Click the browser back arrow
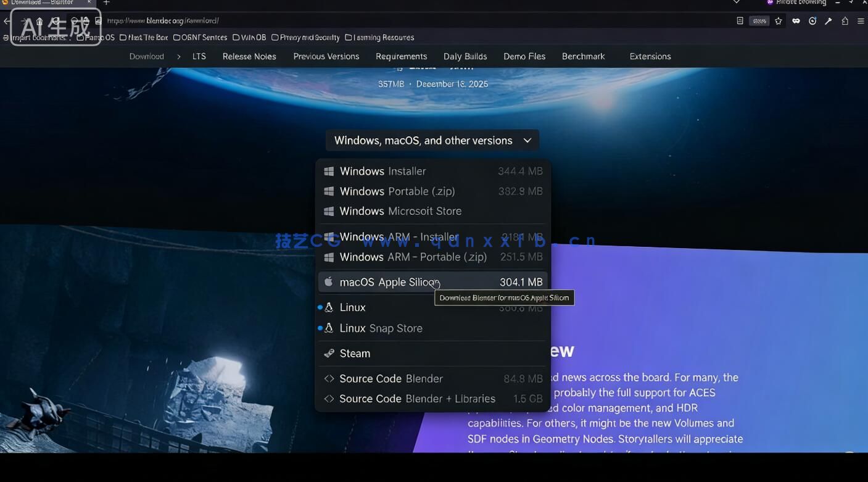 [x=7, y=21]
